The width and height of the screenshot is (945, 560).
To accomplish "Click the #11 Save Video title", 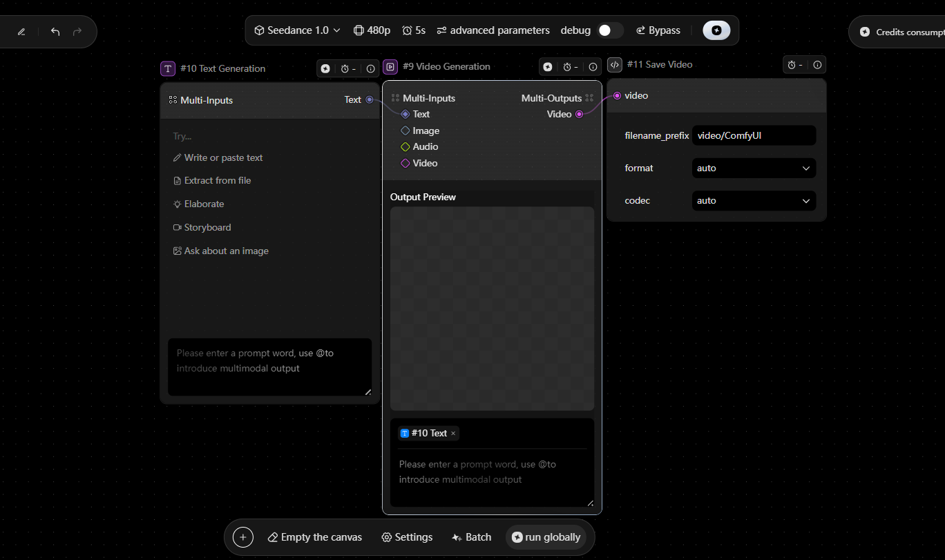I will point(660,65).
